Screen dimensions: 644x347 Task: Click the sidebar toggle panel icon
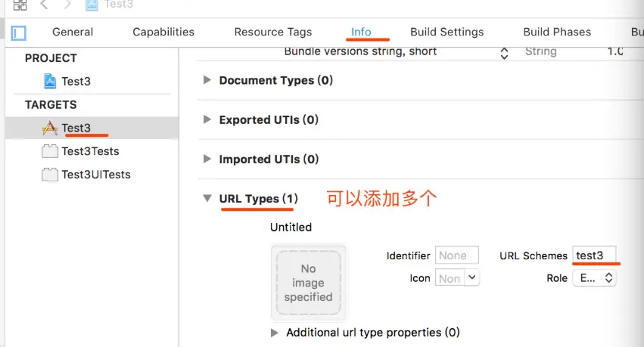19,33
